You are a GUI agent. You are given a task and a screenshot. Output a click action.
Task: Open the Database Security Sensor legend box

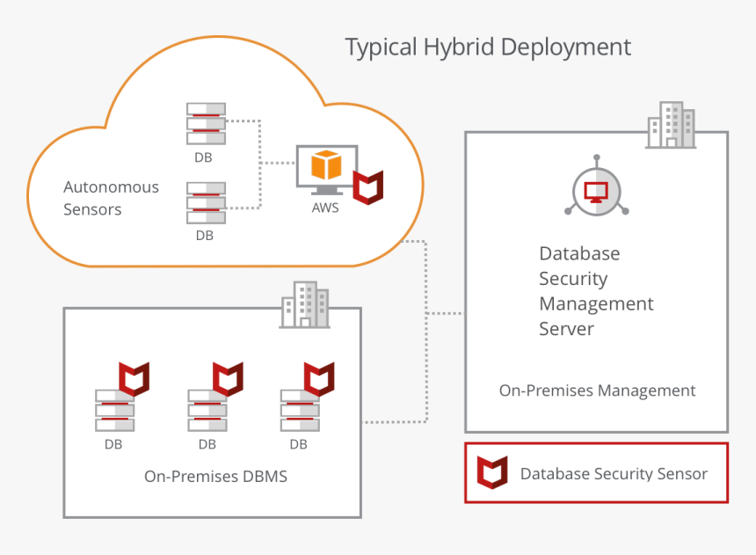click(x=596, y=472)
